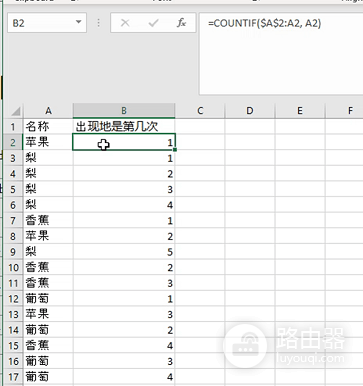363x386 pixels.
Task: Click cell B1 header 出现地是第几次
Action: [x=124, y=127]
